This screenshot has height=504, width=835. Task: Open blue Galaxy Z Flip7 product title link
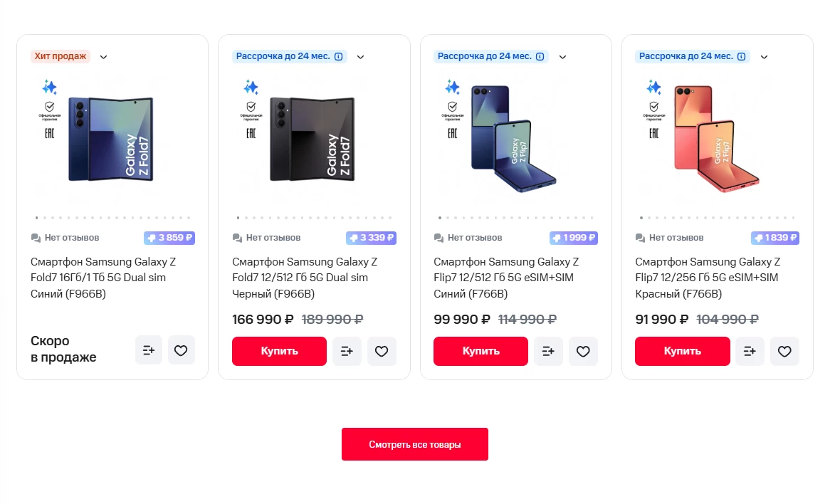tap(506, 278)
